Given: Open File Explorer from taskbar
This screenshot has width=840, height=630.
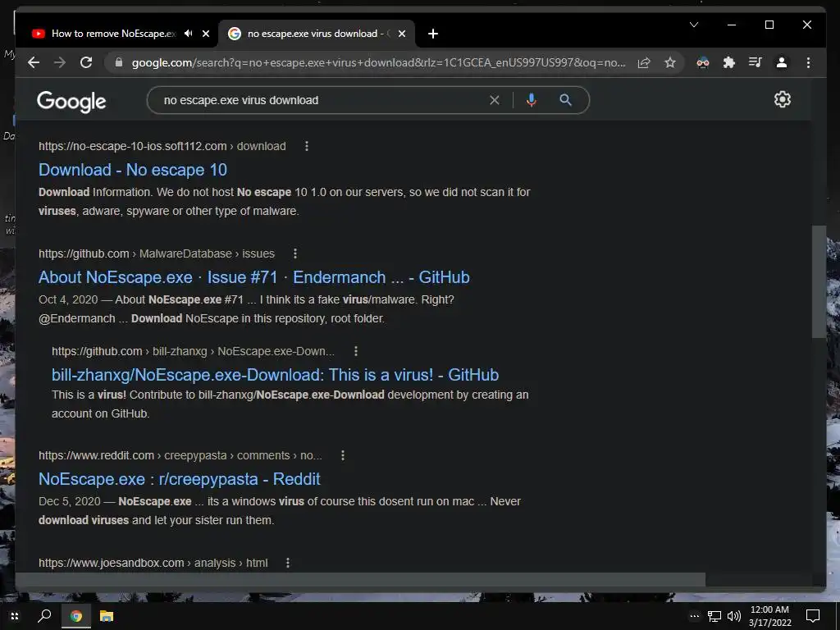Looking at the screenshot, I should coord(107,616).
